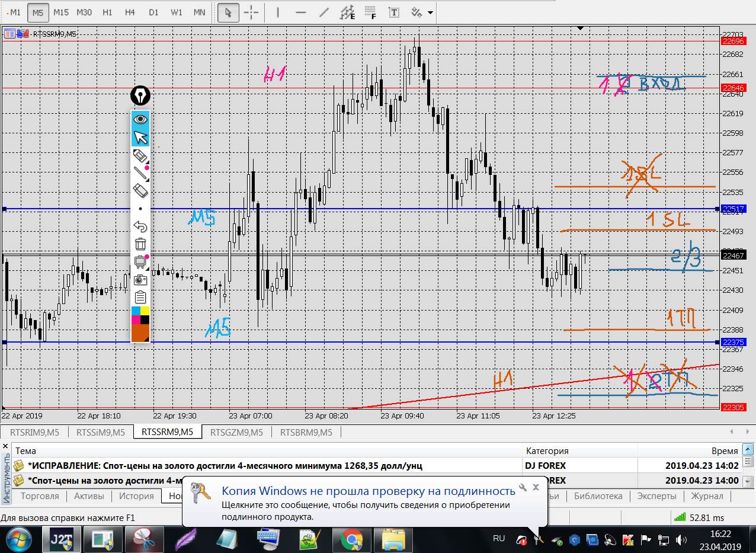Switch to Библиотека terminal tab
This screenshot has height=553, width=756.
pos(598,496)
